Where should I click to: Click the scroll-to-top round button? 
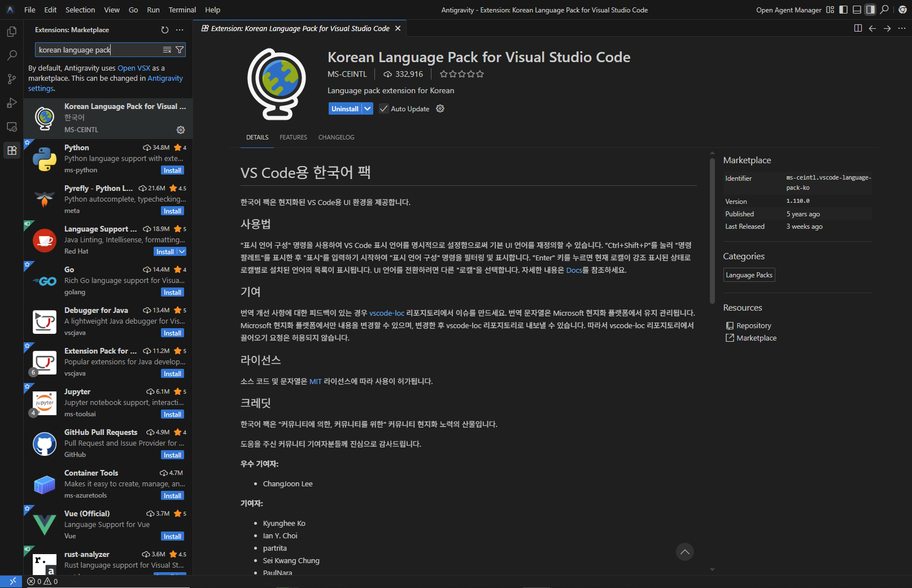click(x=685, y=552)
